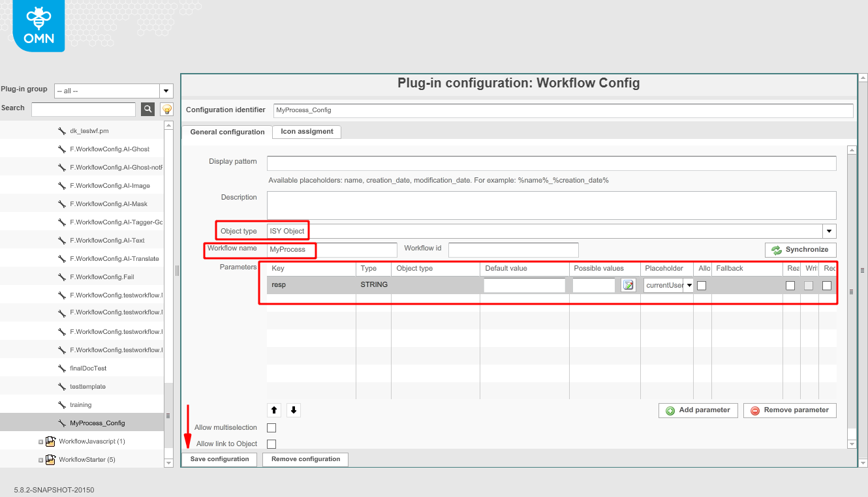The image size is (868, 497).
Task: Move the parameter down with the down arrow
Action: pos(294,410)
